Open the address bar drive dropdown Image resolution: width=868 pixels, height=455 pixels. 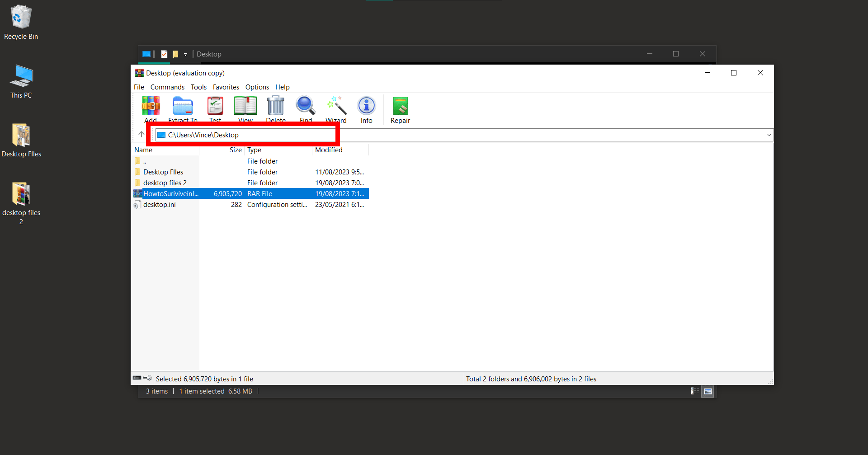pyautogui.click(x=769, y=135)
